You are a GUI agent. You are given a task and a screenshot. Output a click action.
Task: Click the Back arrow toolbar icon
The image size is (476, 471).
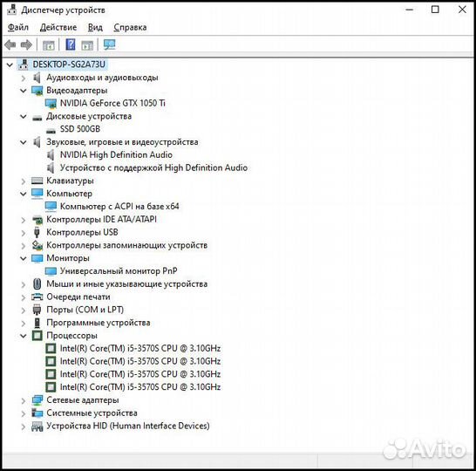coord(10,45)
